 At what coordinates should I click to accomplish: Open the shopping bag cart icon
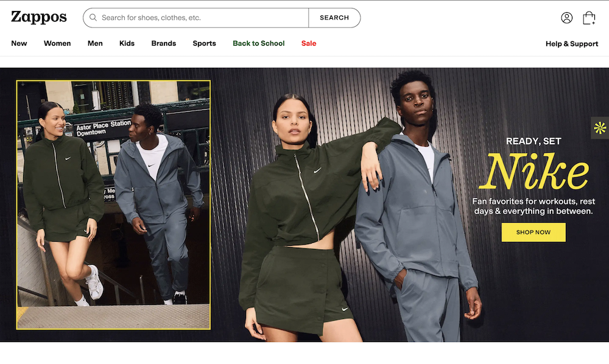(589, 18)
